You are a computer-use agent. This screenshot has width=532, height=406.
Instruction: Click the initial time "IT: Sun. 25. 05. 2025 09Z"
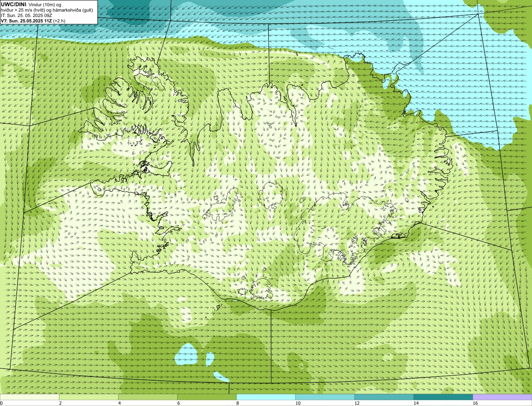click(27, 15)
